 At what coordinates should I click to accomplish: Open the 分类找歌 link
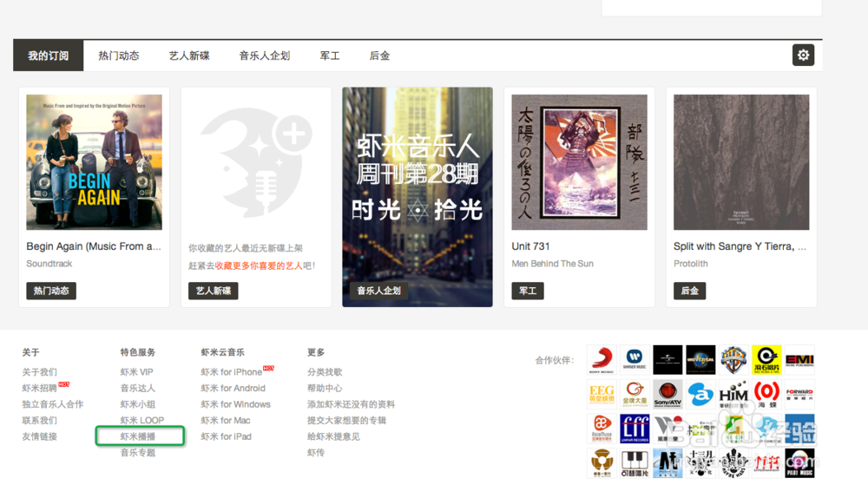(325, 372)
